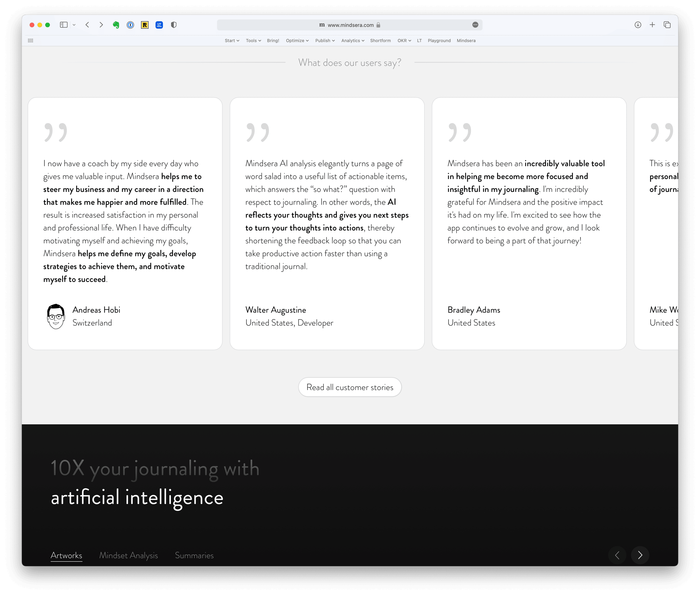700x595 pixels.
Task: Click the next slide arrow button
Action: [x=640, y=555]
